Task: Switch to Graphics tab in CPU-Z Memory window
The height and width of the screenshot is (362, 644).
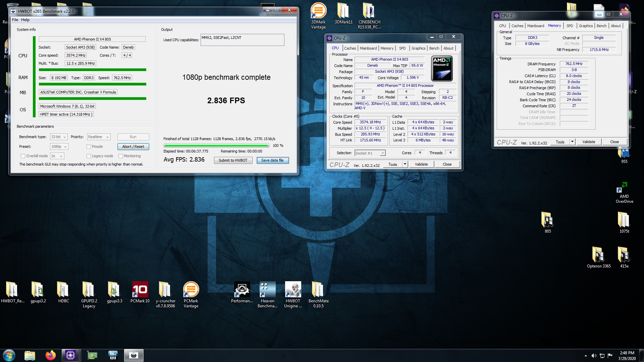Action: [x=586, y=26]
